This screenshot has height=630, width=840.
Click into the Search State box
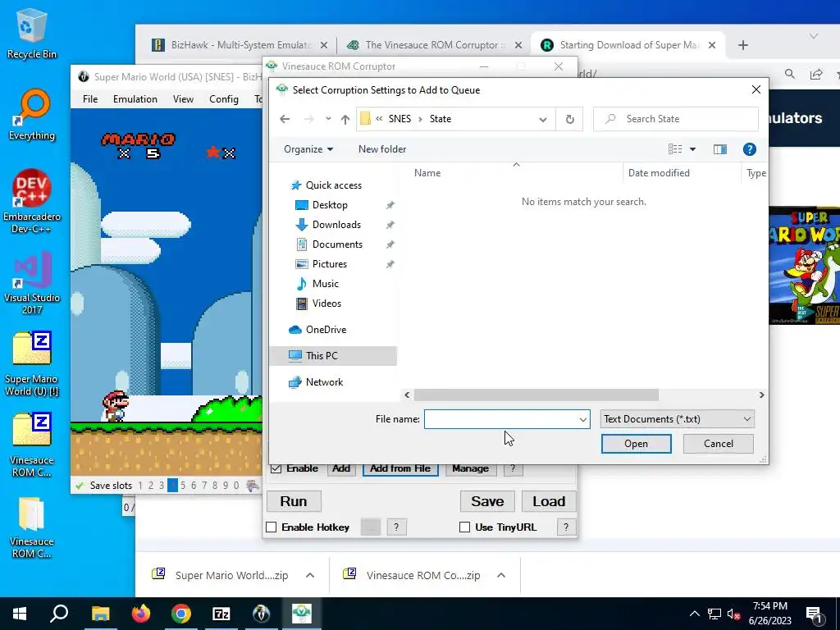[676, 119]
